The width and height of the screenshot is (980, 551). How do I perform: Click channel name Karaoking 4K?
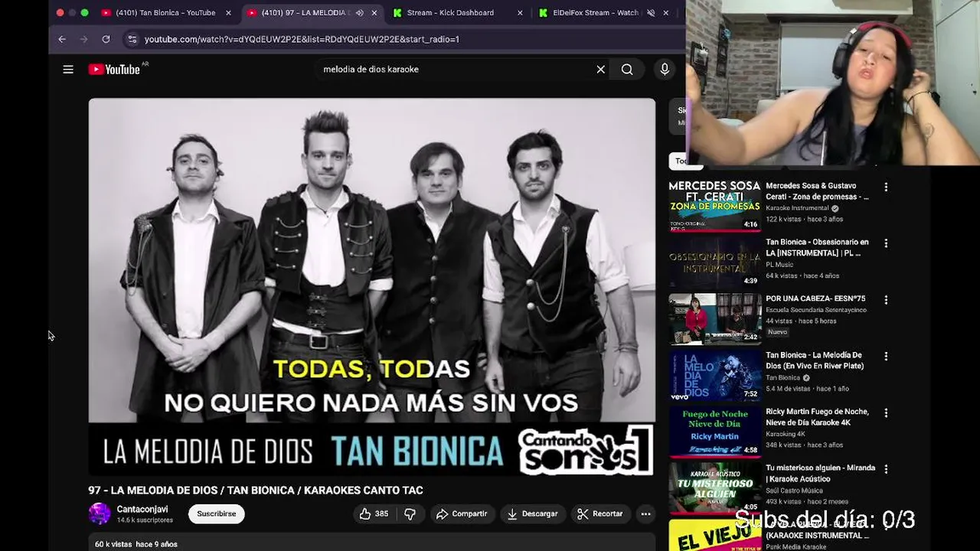click(x=786, y=435)
